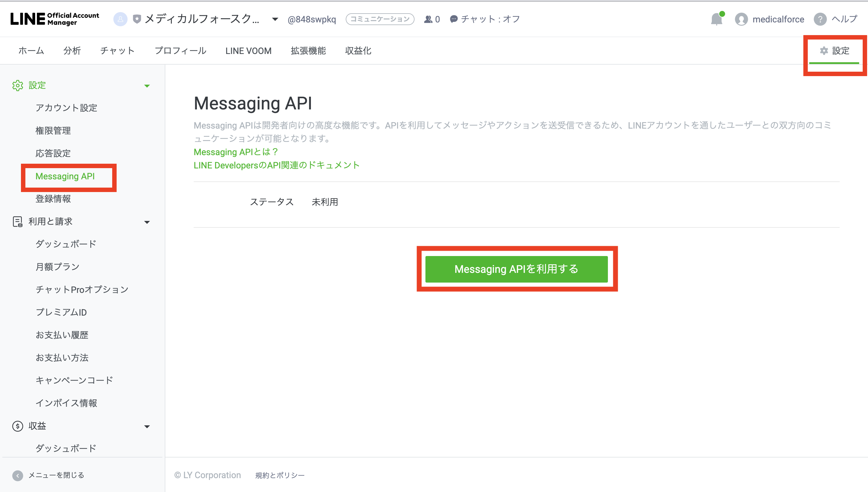Select Messaging API in the sidebar
Image resolution: width=868 pixels, height=492 pixels.
click(x=65, y=176)
